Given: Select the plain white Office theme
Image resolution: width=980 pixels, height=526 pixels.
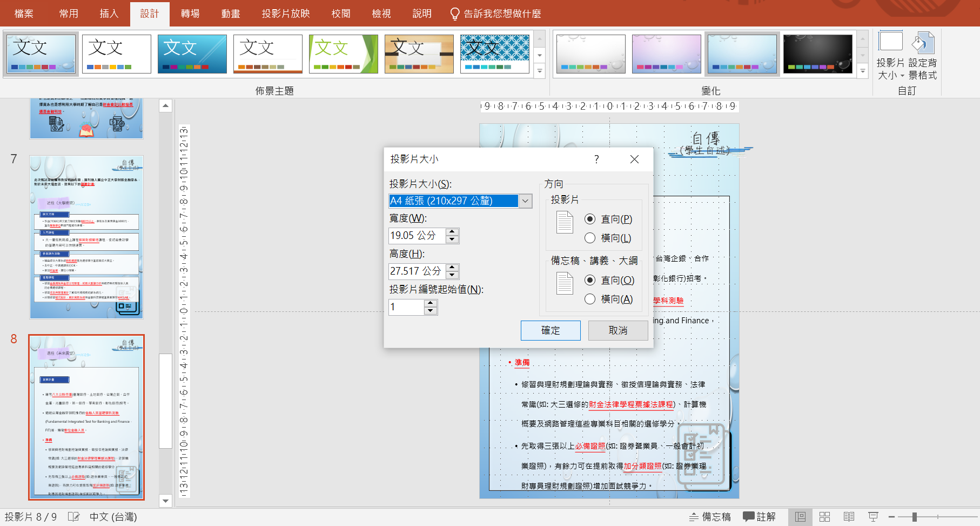Looking at the screenshot, I should pyautogui.click(x=117, y=54).
